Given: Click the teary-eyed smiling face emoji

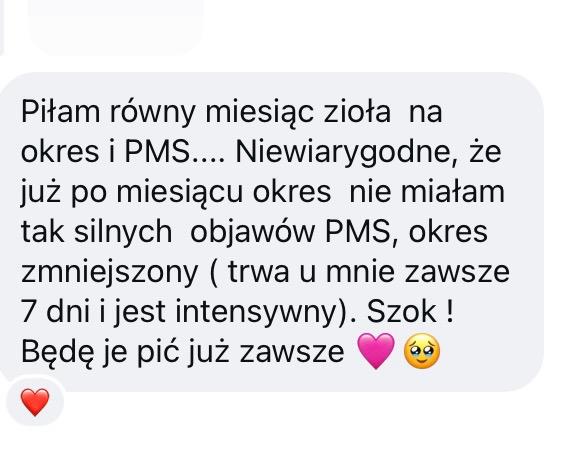Looking at the screenshot, I should point(422,351).
